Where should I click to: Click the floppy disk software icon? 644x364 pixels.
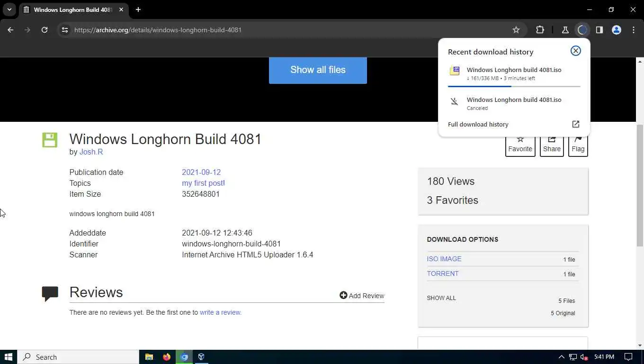pyautogui.click(x=50, y=140)
